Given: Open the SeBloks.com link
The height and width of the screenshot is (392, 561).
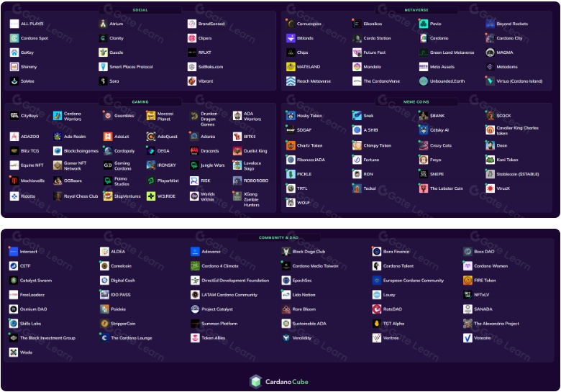Looking at the screenshot, I should [211, 66].
